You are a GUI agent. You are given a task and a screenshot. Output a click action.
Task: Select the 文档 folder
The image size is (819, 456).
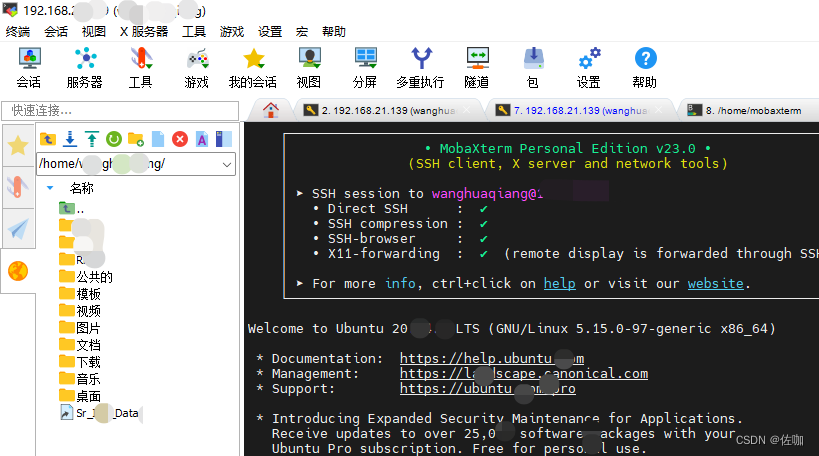[x=80, y=345]
